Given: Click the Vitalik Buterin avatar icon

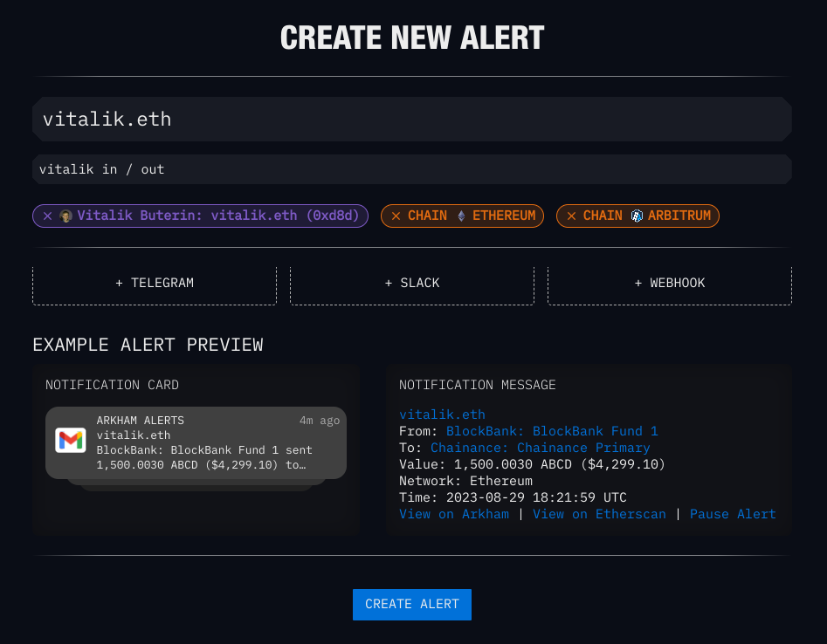Looking at the screenshot, I should point(65,216).
